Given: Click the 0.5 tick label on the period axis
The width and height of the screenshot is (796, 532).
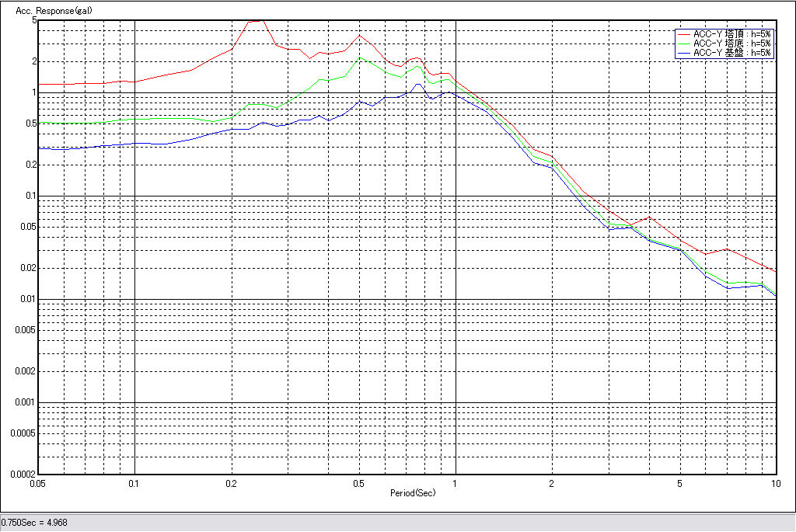Looking at the screenshot, I should coord(358,483).
